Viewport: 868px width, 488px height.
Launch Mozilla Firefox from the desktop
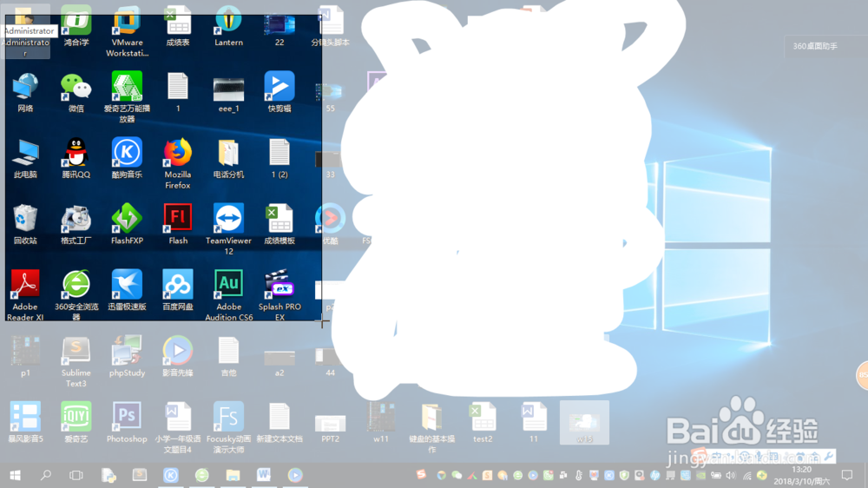pos(178,163)
